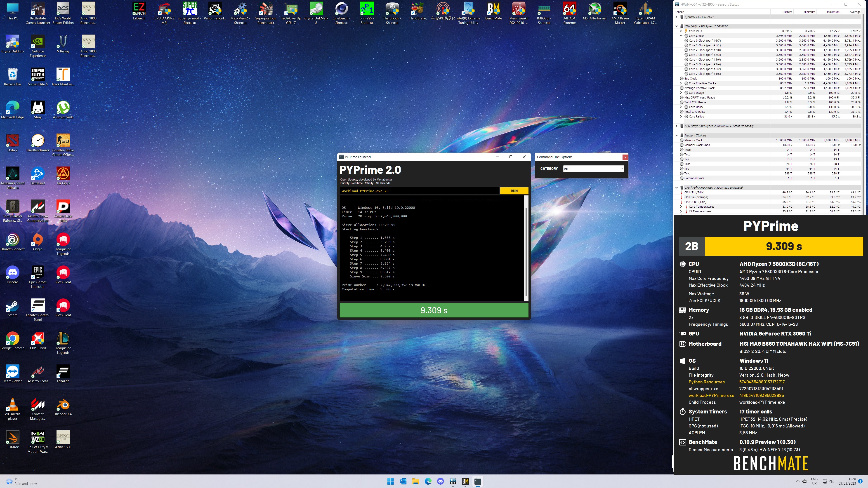
Task: Open AIDA64 Extreme icon
Action: point(569,13)
